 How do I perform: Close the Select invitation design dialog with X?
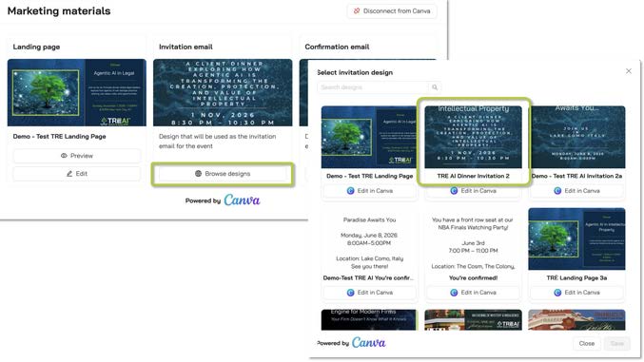click(629, 71)
